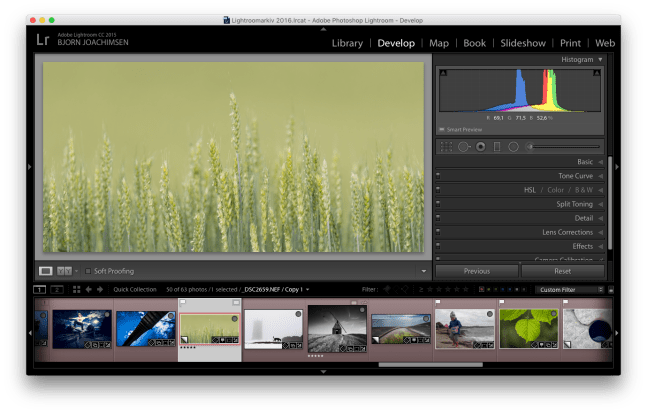Toggle highlight clipping indicator in histogram
This screenshot has width=647, height=413.
(x=597, y=73)
